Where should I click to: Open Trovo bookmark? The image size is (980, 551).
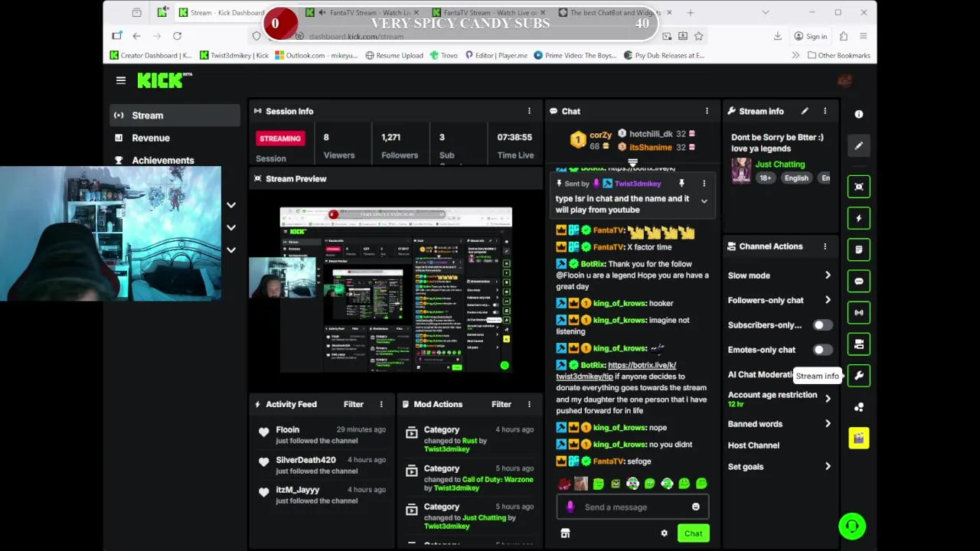tap(443, 55)
